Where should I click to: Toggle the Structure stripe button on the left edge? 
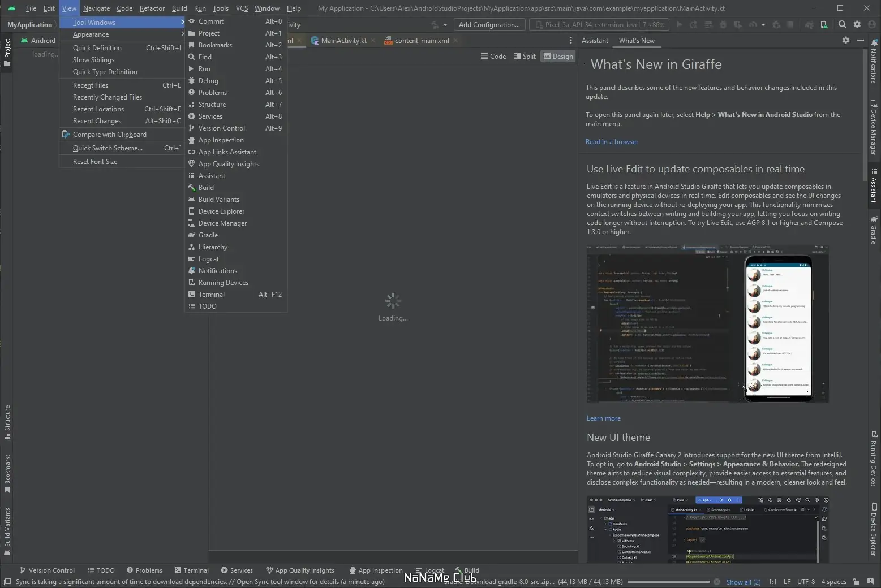7,422
